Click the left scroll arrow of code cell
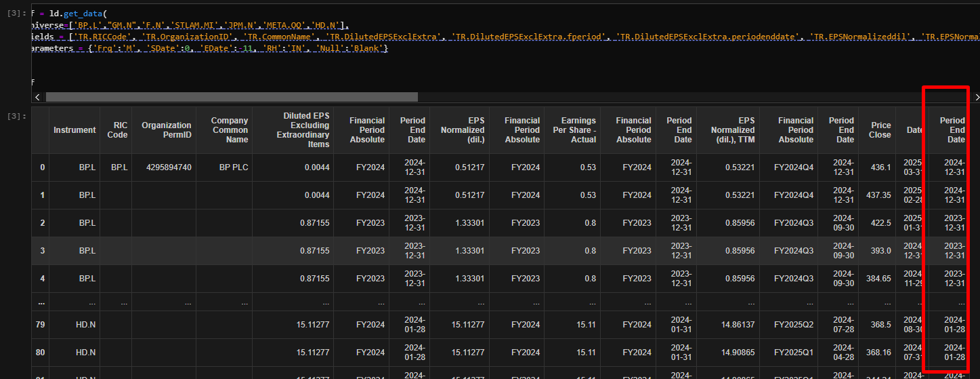Image resolution: width=980 pixels, height=379 pixels. (x=37, y=97)
